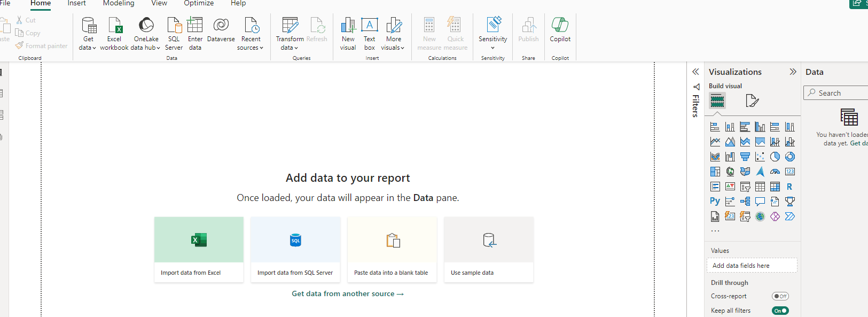Click Enter data in the ribbon

pos(195,33)
